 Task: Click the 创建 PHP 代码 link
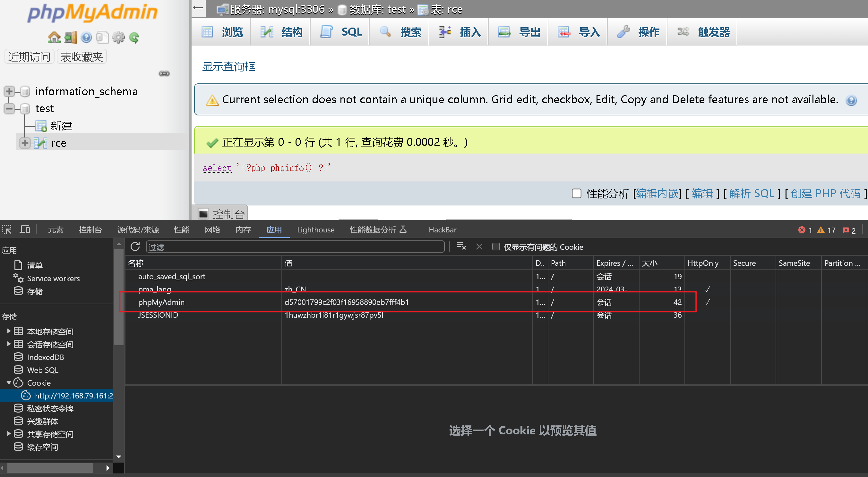click(825, 194)
